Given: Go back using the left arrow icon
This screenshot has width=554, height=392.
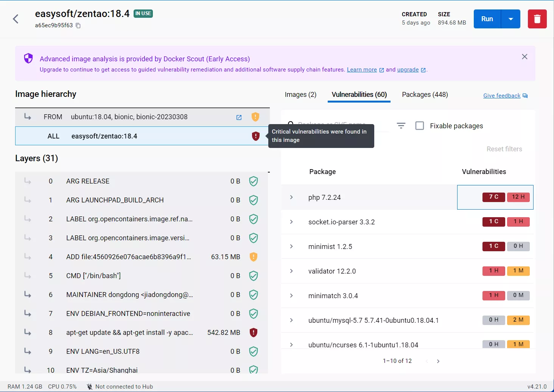Looking at the screenshot, I should 16,19.
